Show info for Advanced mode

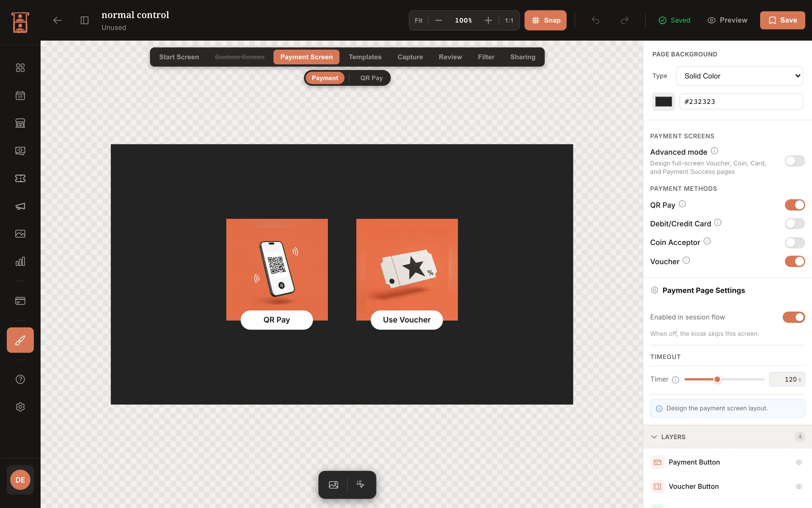714,151
